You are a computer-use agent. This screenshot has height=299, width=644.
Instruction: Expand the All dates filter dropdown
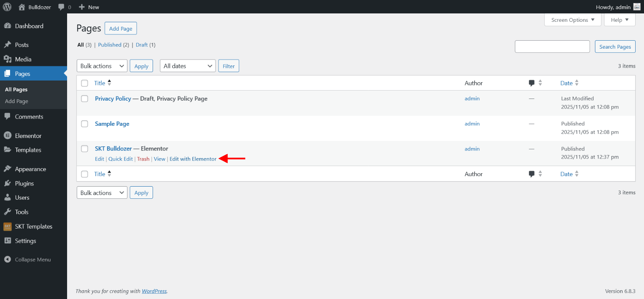pos(187,66)
